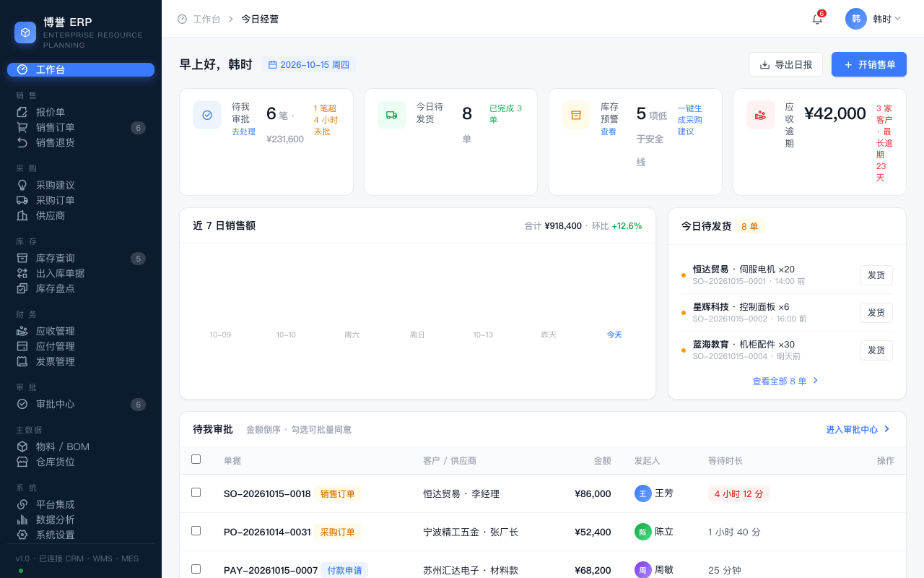The height and width of the screenshot is (578, 924).
Task: Click the 库存查询 box icon
Action: coord(22,258)
